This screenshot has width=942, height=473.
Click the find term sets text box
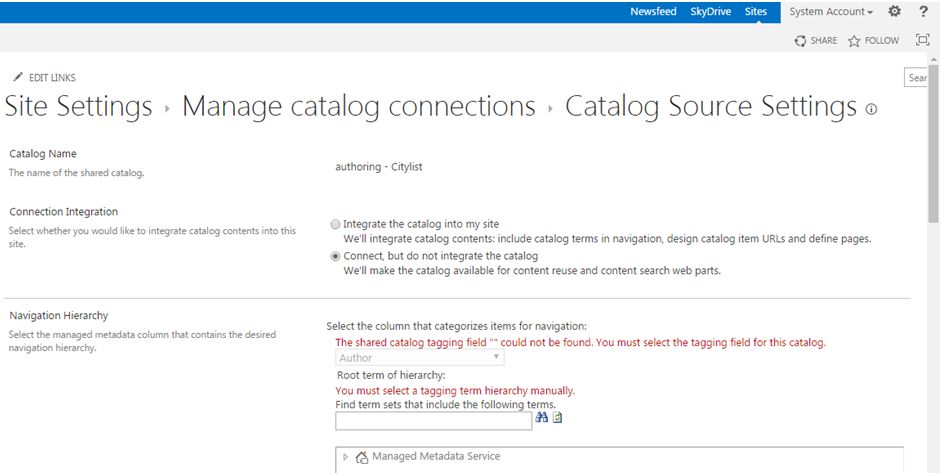[x=433, y=421]
